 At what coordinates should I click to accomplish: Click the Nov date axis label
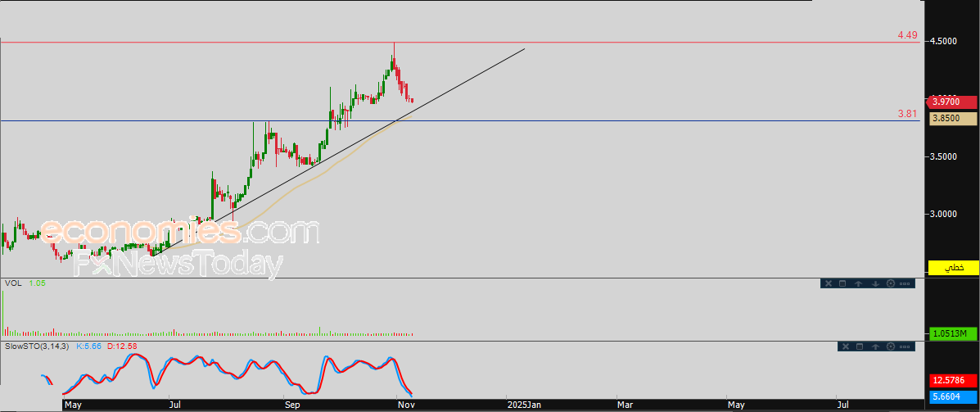coord(404,405)
